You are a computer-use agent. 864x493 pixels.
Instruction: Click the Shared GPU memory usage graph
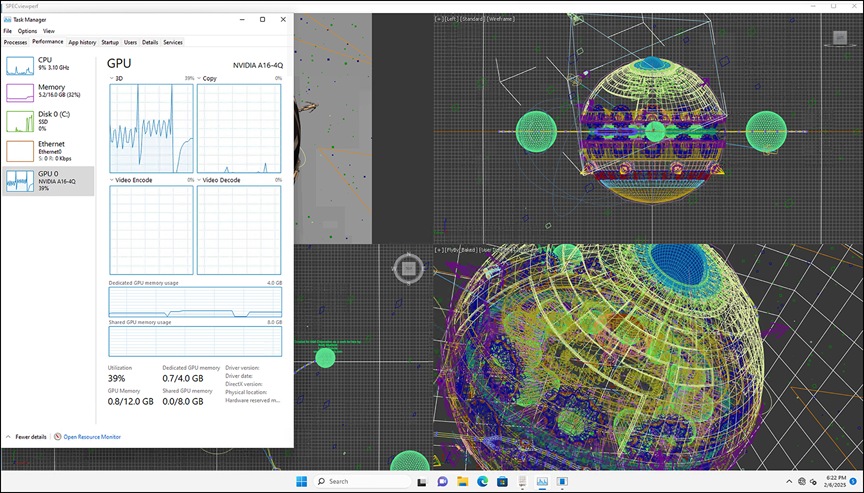(195, 342)
